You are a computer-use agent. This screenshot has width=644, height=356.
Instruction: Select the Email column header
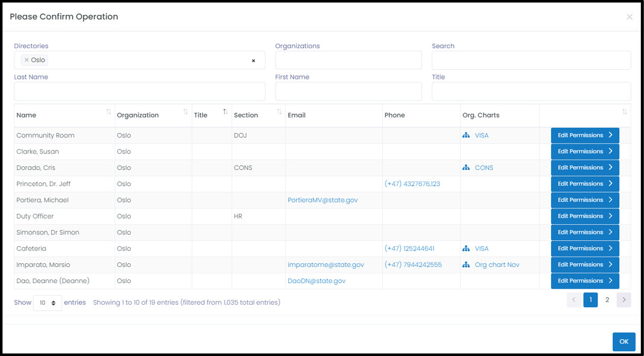pos(334,115)
